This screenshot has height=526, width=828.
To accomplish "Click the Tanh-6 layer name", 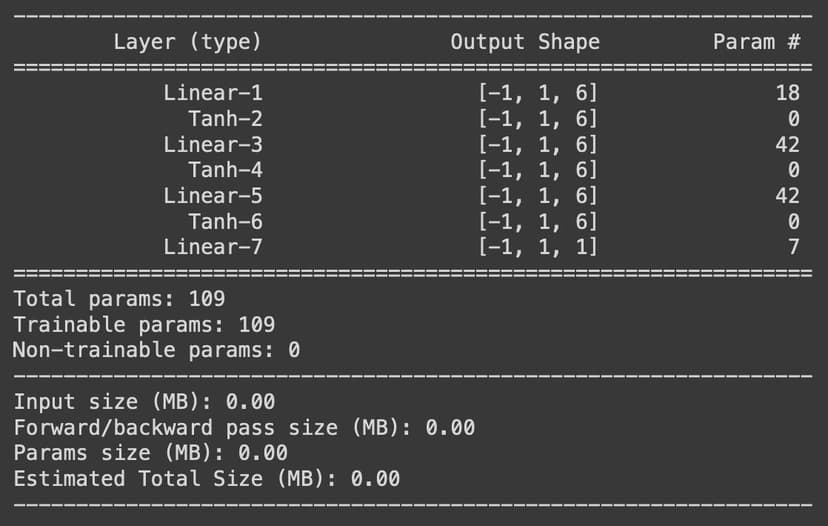I will 225,221.
